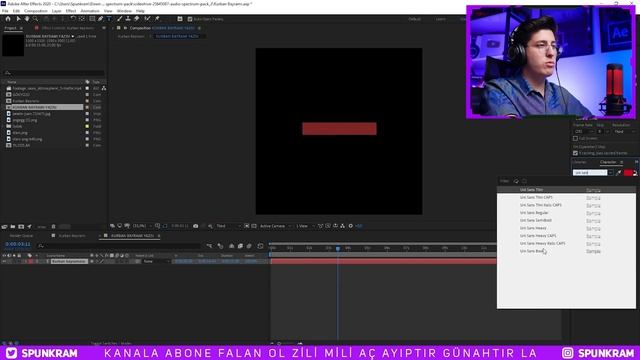
Task: Open the Composition menu
Action: [x=36, y=11]
